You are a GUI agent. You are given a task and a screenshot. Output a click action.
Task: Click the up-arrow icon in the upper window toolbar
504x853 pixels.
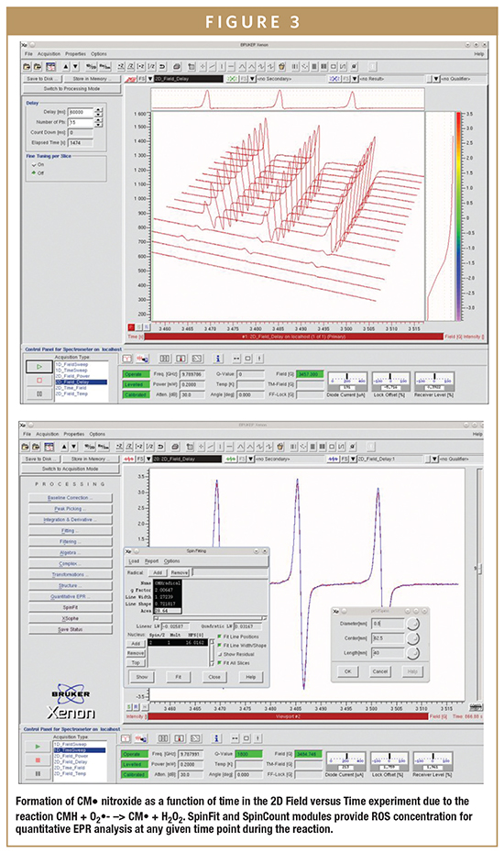(66, 66)
